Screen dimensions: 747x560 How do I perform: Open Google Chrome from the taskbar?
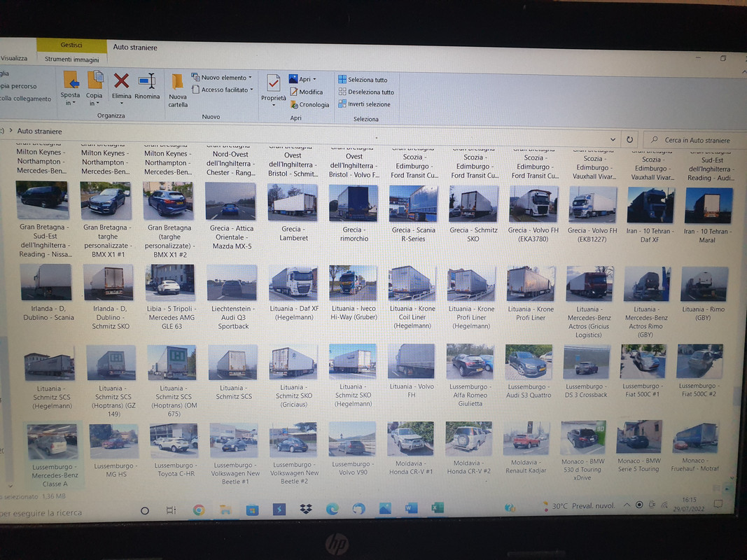[x=199, y=510]
